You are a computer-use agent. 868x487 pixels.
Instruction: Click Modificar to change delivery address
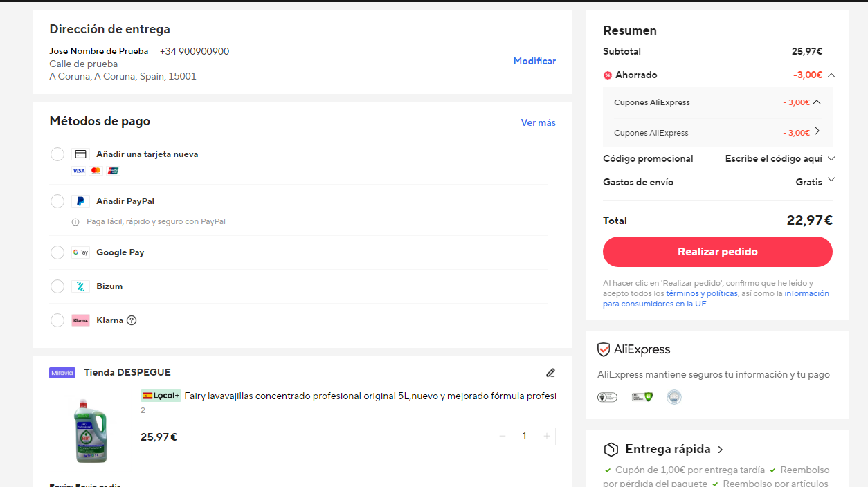pyautogui.click(x=534, y=61)
